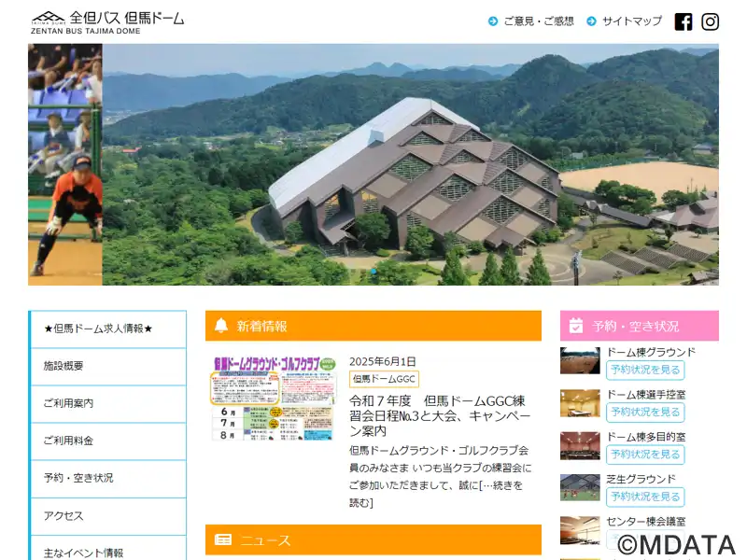Select 施設概要 in the side menu
Image resolution: width=747 pixels, height=560 pixels.
point(108,366)
